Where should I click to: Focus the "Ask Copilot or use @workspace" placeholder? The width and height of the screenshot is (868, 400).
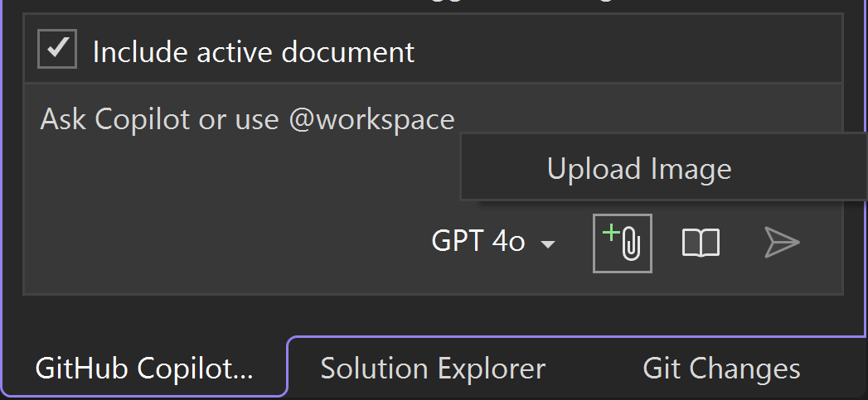click(x=247, y=120)
